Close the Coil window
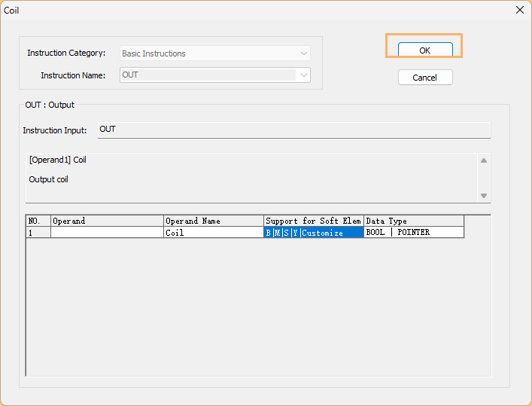Screen dimensions: 532x406 pos(520,11)
